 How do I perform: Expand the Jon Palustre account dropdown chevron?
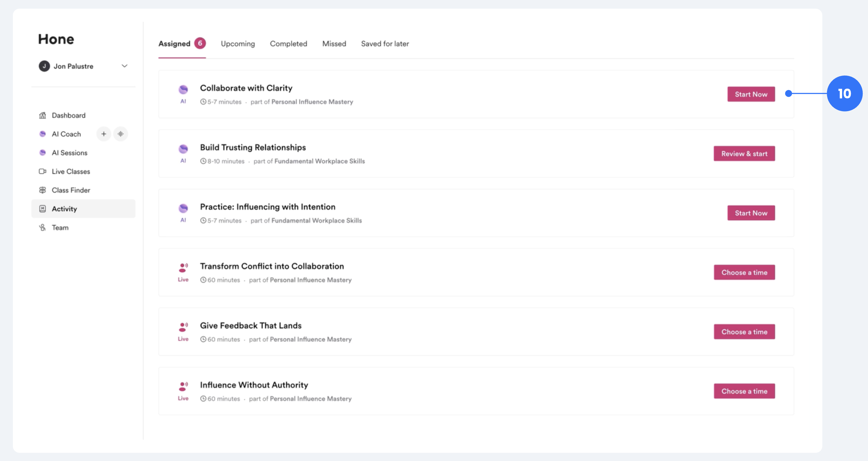[x=124, y=66]
